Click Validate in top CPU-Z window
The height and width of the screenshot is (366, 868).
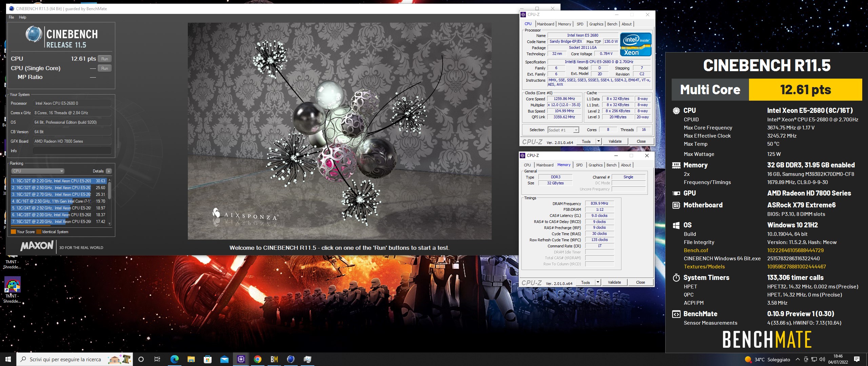coord(615,141)
